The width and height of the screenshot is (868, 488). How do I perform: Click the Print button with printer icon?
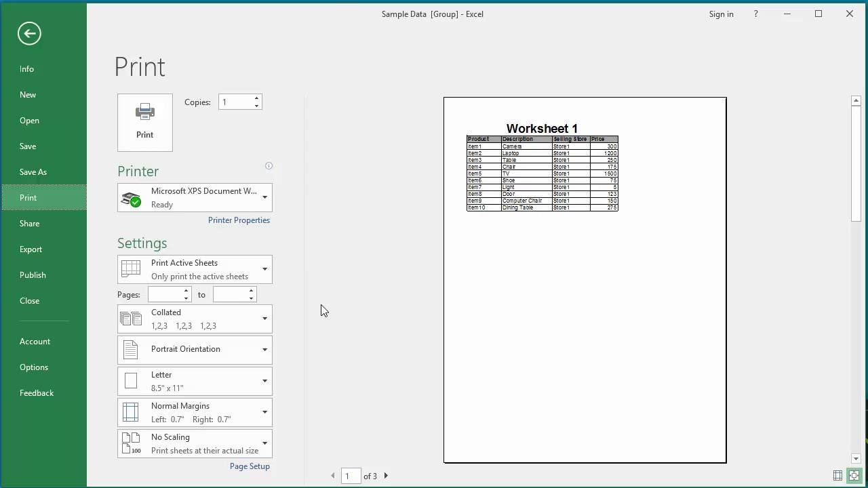(144, 122)
